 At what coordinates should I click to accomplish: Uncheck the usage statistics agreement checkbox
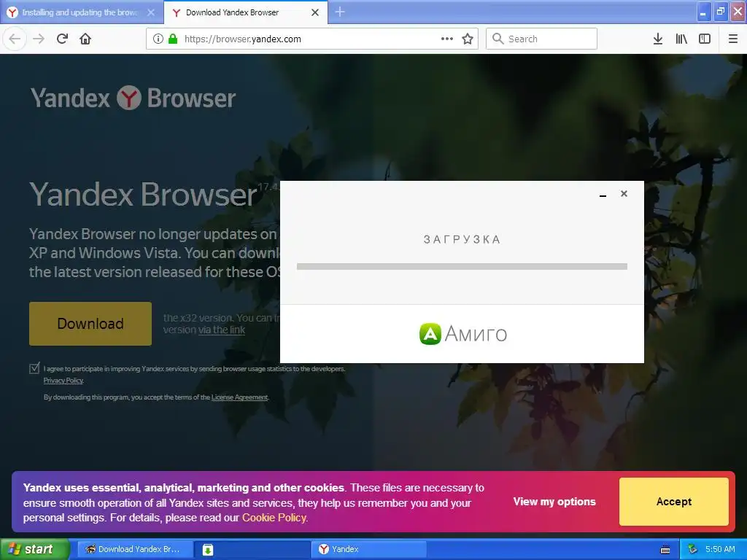click(34, 368)
